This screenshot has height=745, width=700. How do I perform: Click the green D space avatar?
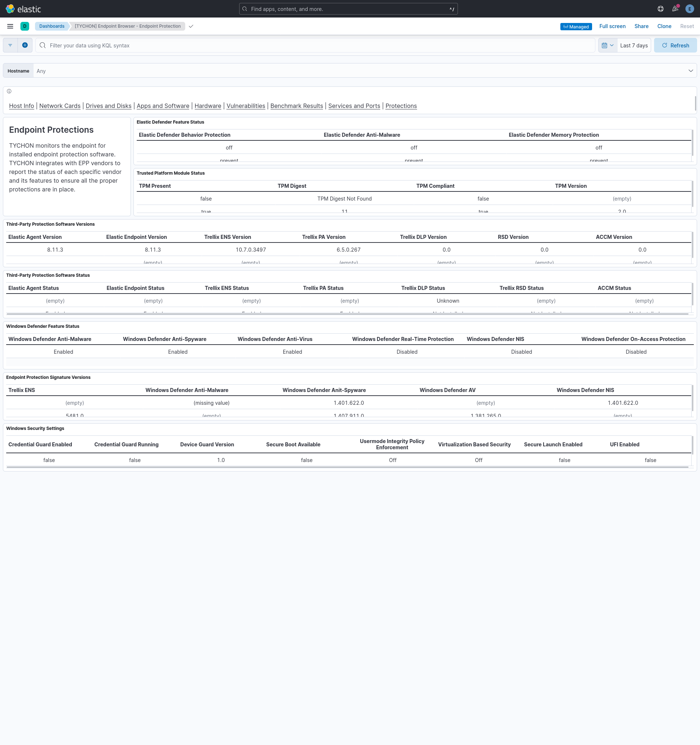click(x=25, y=26)
